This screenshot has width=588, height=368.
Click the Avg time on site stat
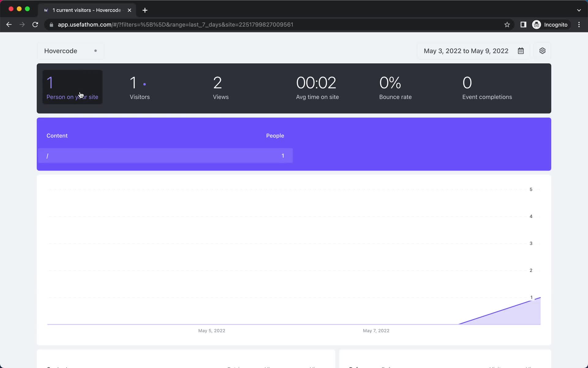click(317, 88)
